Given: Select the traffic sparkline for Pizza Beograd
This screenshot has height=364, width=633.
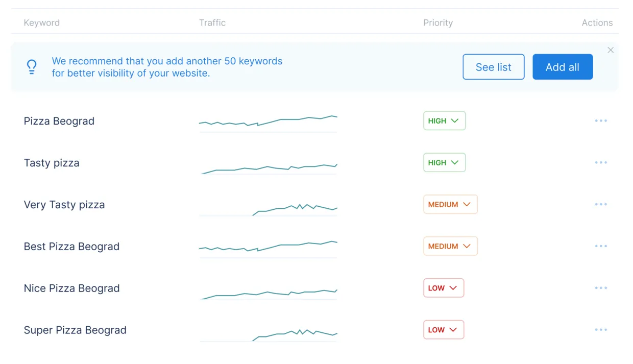Looking at the screenshot, I should tap(268, 122).
